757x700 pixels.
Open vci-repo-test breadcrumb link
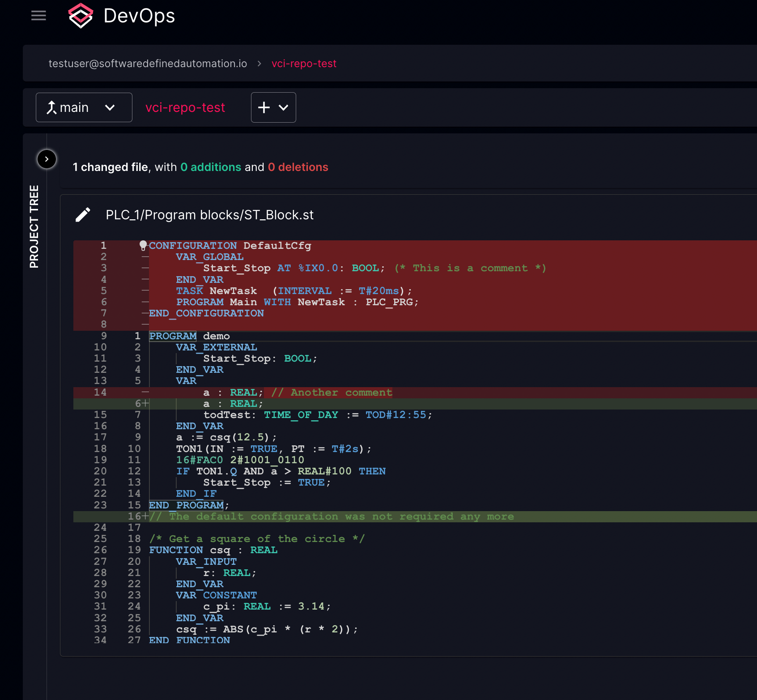304,64
